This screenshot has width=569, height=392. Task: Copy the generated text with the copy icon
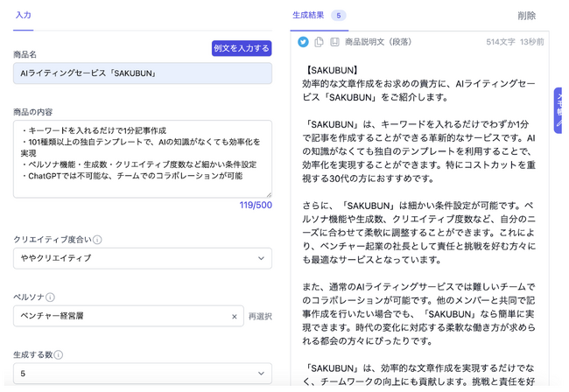[x=319, y=42]
